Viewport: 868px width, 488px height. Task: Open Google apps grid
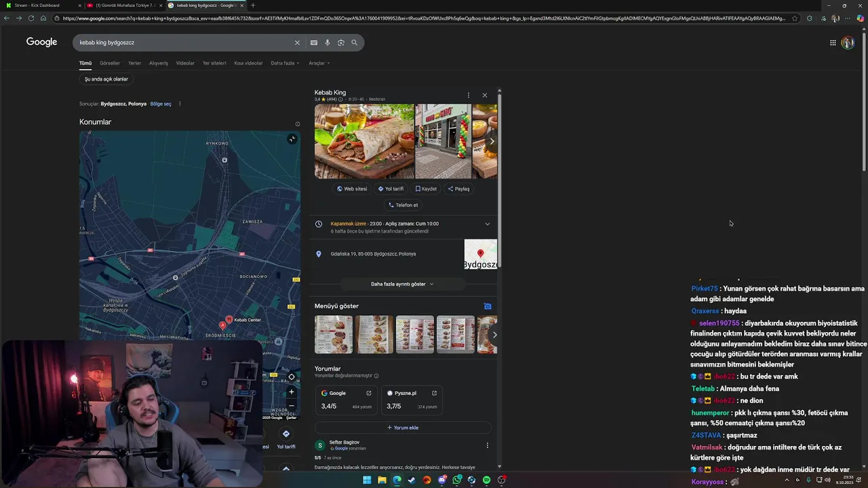point(833,43)
